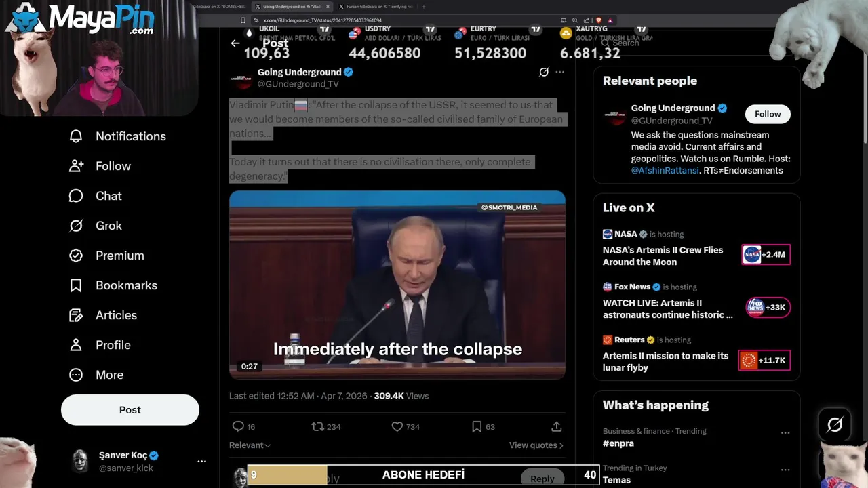Open View quotes link
The width and height of the screenshot is (868, 488).
(536, 445)
